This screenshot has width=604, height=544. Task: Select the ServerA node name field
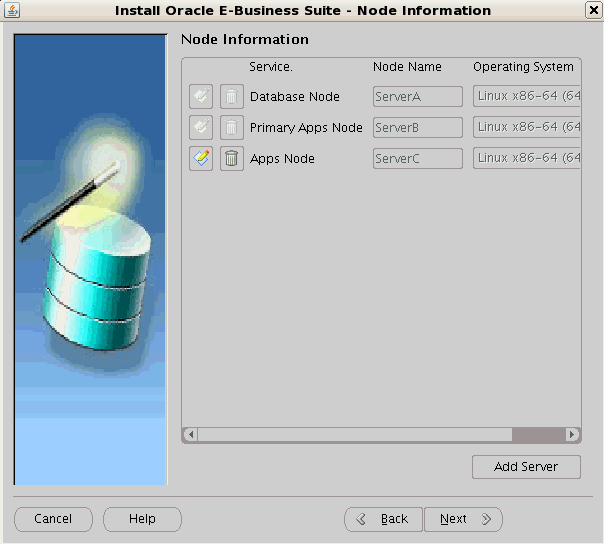[418, 96]
